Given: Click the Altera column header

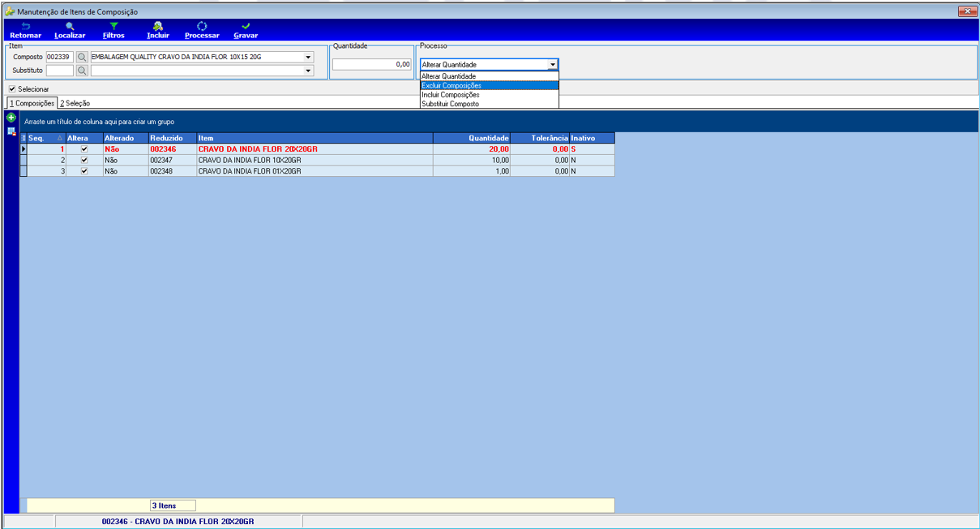Looking at the screenshot, I should 83,138.
